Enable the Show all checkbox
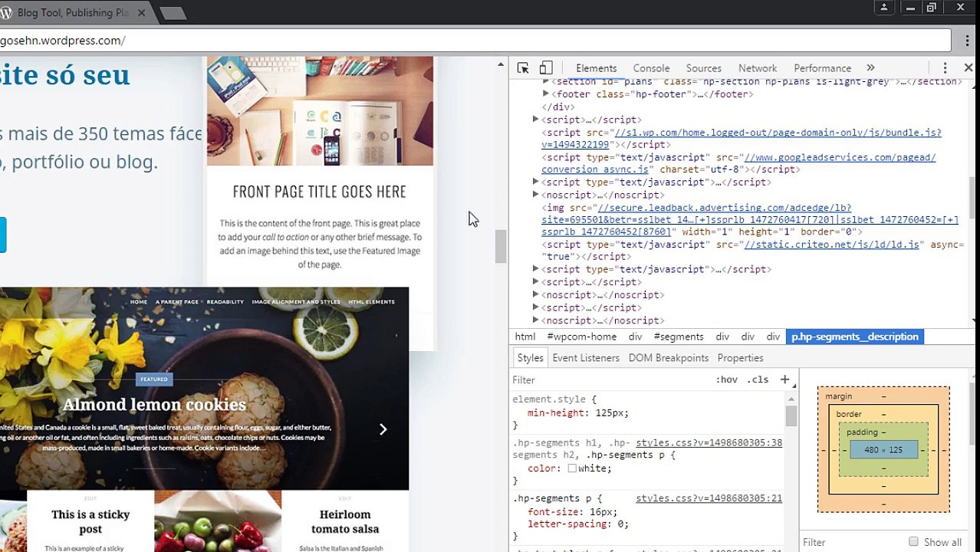The height and width of the screenshot is (552, 980). [913, 542]
